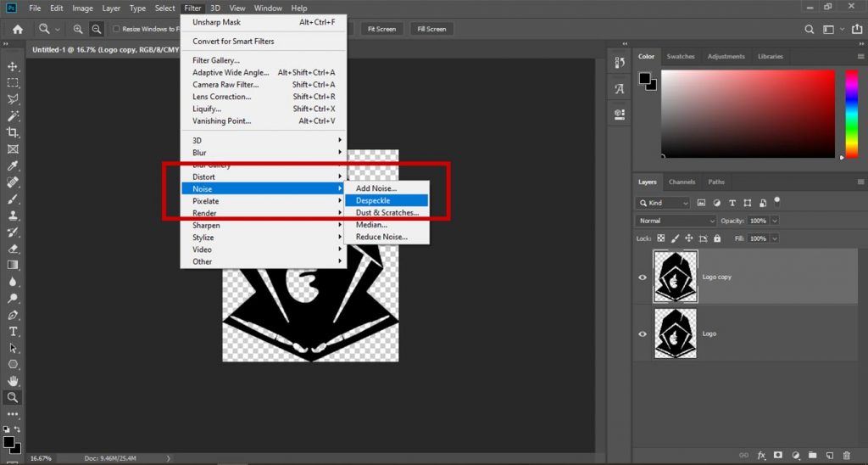Select the Polygonal Lasso tool
Viewport: 868px width, 465px height.
pyautogui.click(x=13, y=99)
